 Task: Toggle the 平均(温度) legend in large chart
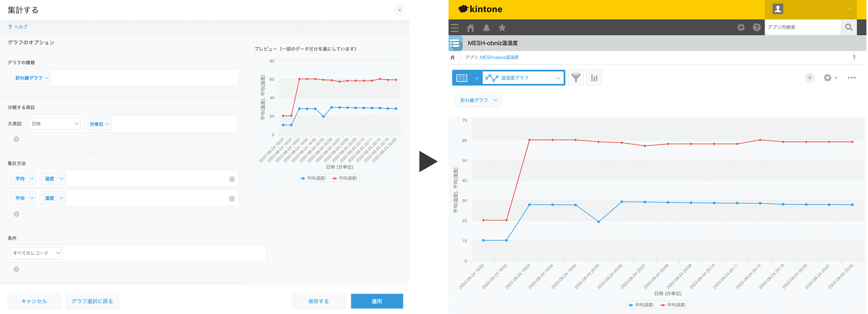click(x=641, y=305)
